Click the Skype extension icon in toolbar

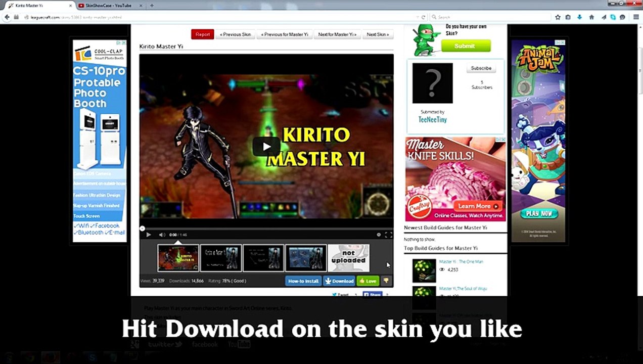pos(613,17)
